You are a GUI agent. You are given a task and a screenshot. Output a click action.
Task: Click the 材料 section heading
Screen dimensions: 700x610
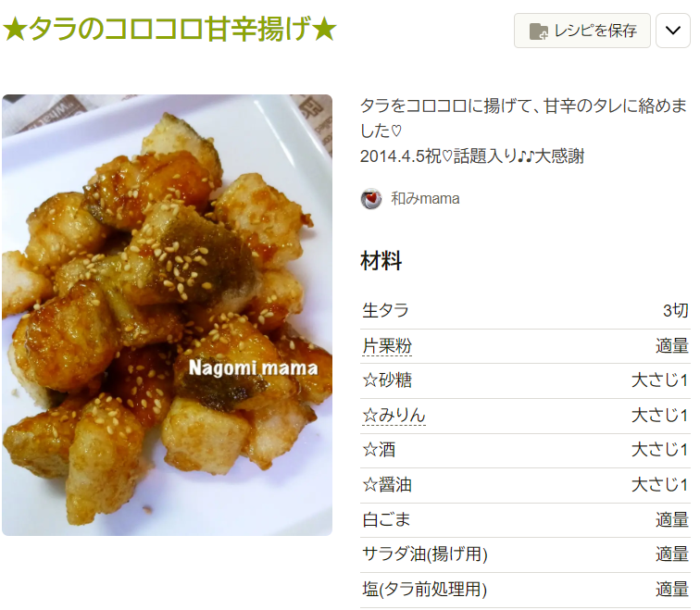click(381, 261)
